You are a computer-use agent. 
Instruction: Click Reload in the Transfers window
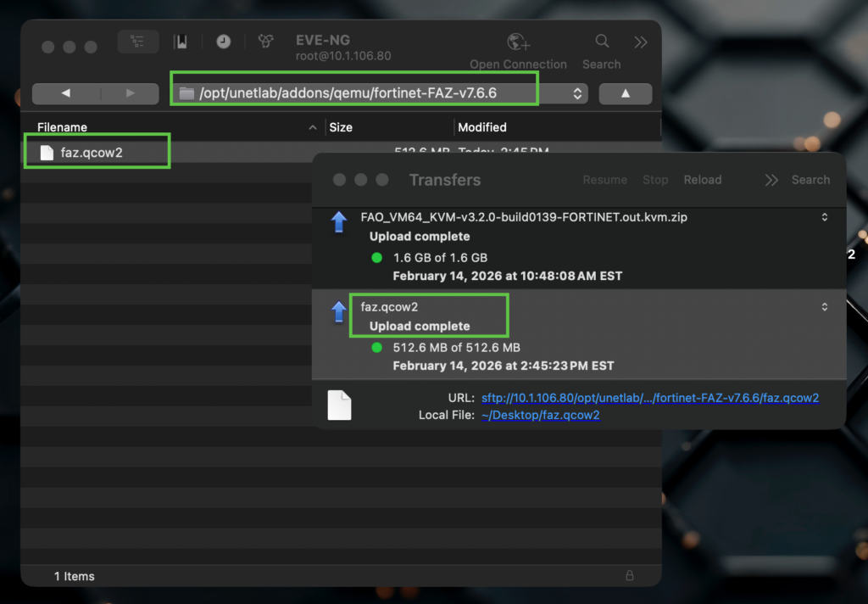pos(702,179)
